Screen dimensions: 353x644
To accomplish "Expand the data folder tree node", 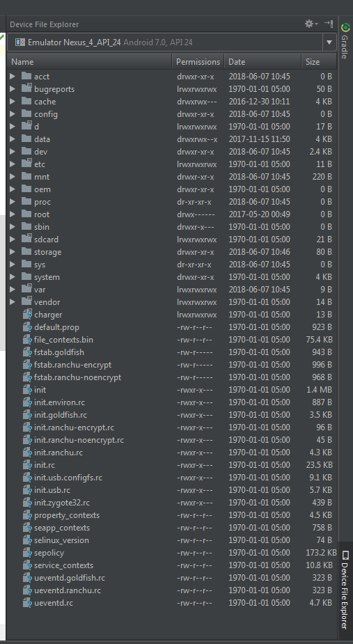I will tap(13, 139).
